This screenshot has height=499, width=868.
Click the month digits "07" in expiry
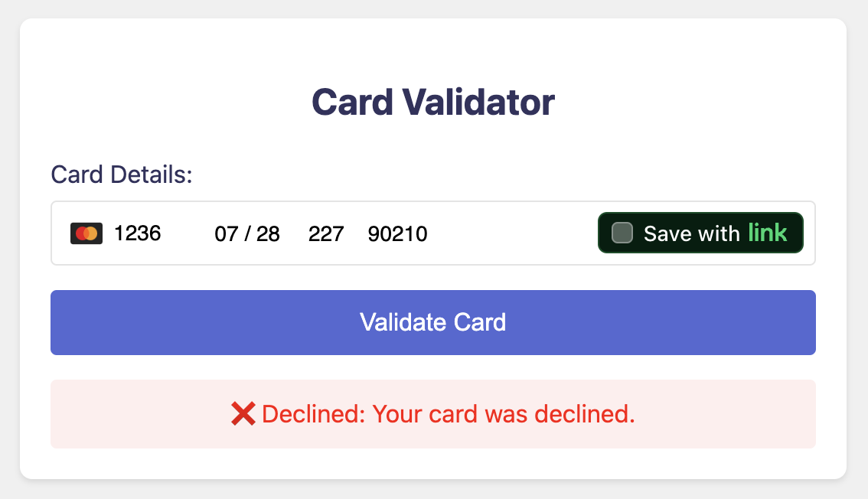point(227,233)
